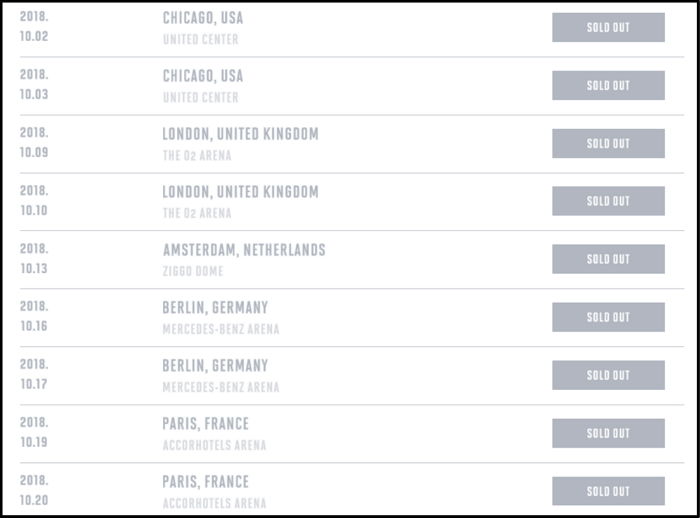Viewport: 700px width, 518px height.
Task: Select SOLD OUT button for Amsterdam show
Action: pyautogui.click(x=608, y=260)
